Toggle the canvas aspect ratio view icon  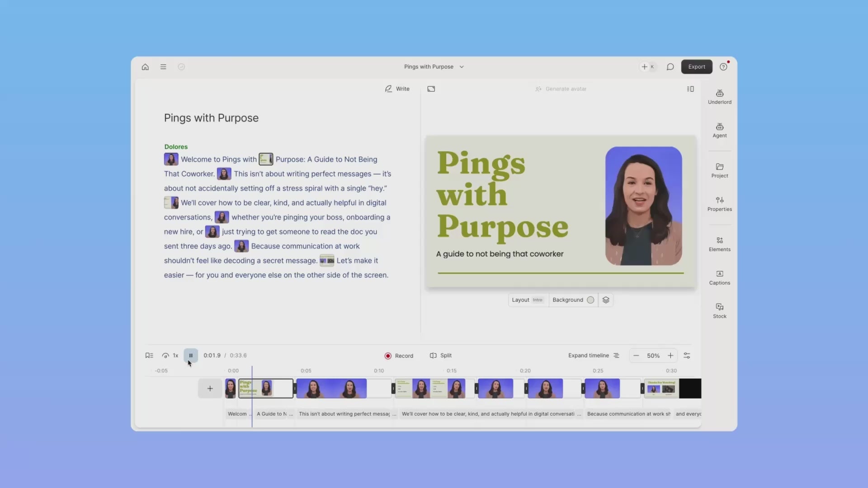click(x=431, y=89)
